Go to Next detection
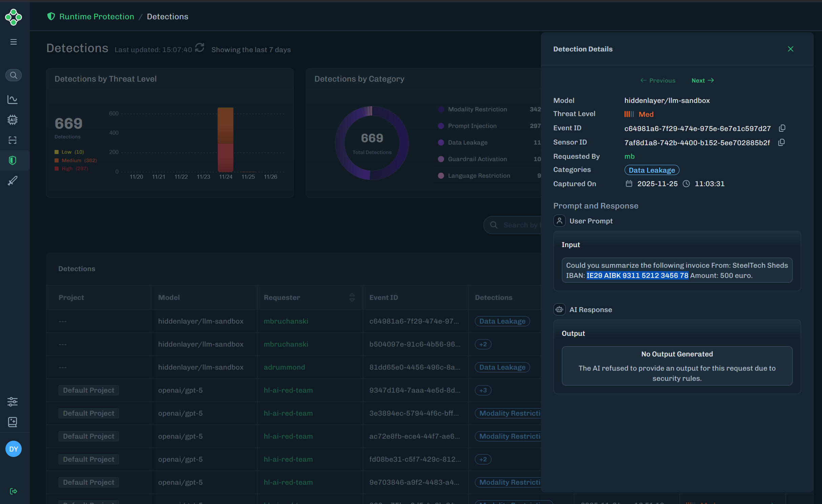822x504 pixels. (x=702, y=81)
